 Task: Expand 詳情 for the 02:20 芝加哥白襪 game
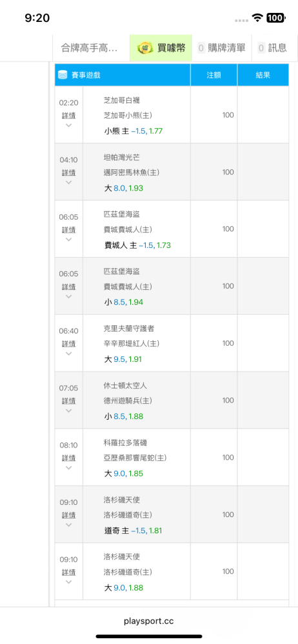69,116
